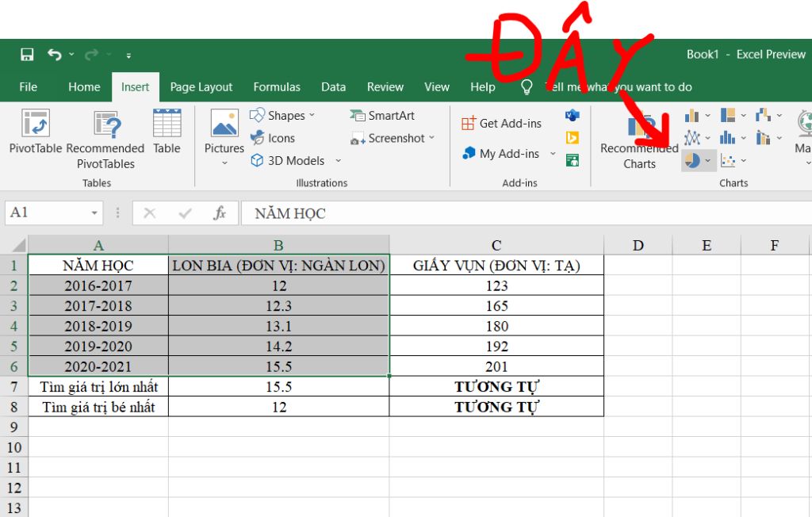
Task: Click the Insert Line Chart icon
Action: coord(691,138)
